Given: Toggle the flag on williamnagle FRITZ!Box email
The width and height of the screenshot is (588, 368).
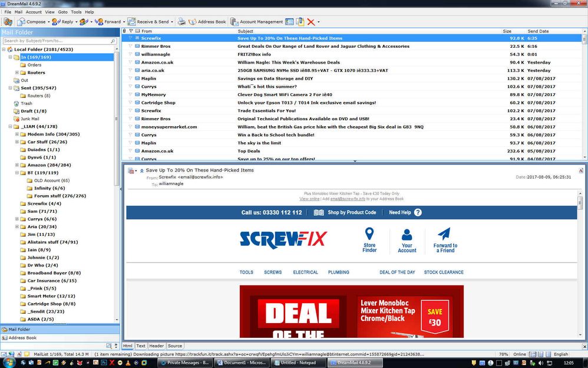Looking at the screenshot, I should [130, 54].
